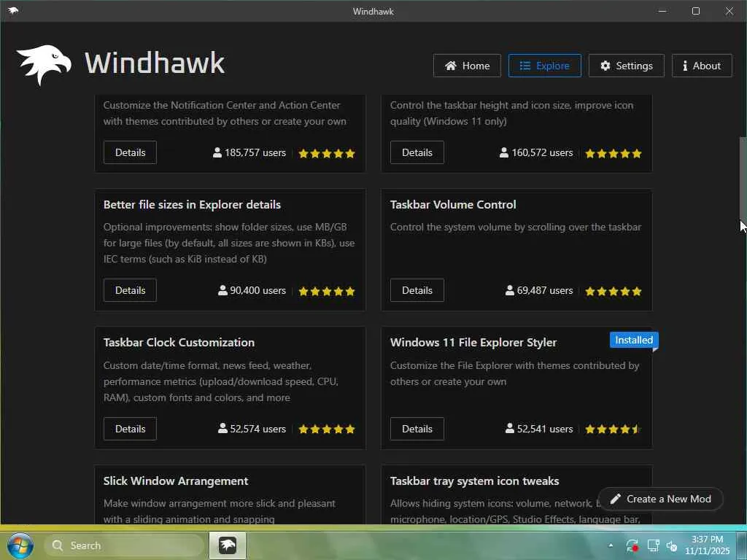Click the Windhawk eagle logo
The width and height of the screenshot is (747, 560).
coord(44,65)
